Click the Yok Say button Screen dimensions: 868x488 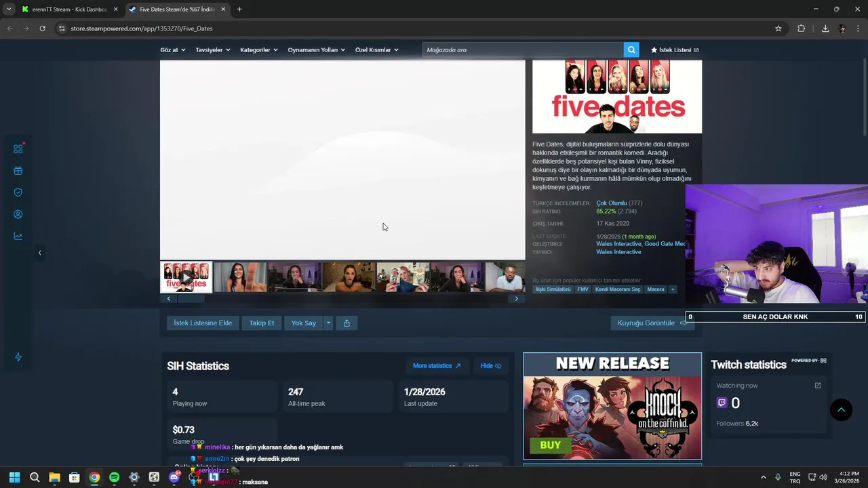[x=304, y=323]
